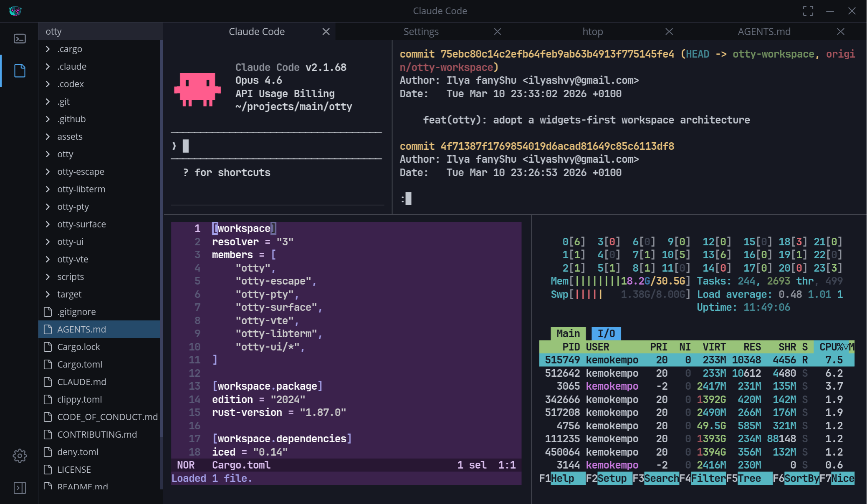Viewport: 867px width, 504px height.
Task: Expand the target folder
Action: [99, 294]
